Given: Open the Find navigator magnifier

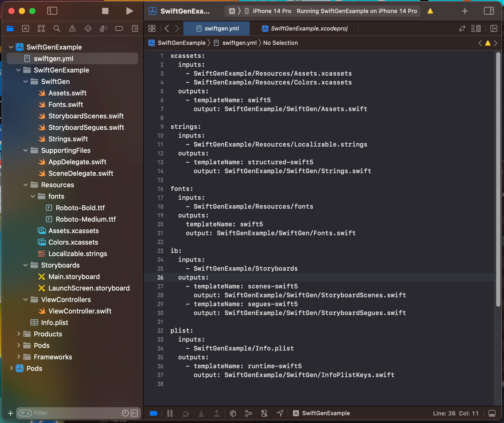Looking at the screenshot, I should 57,28.
